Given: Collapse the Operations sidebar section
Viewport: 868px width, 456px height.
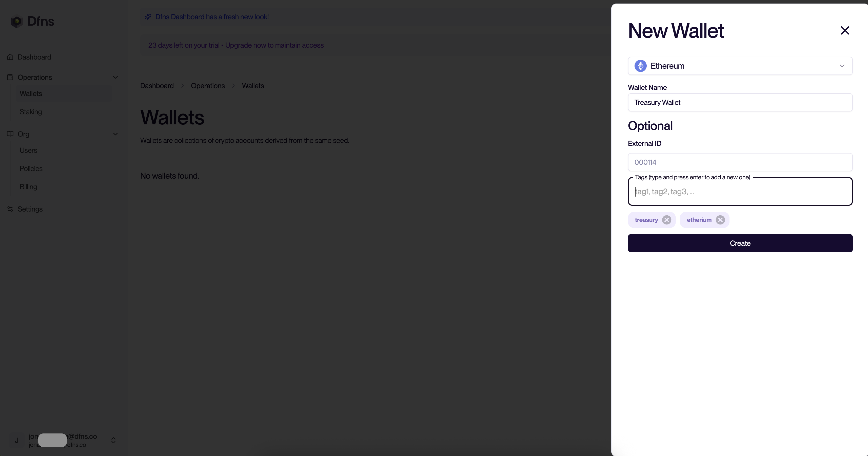Looking at the screenshot, I should pos(115,77).
